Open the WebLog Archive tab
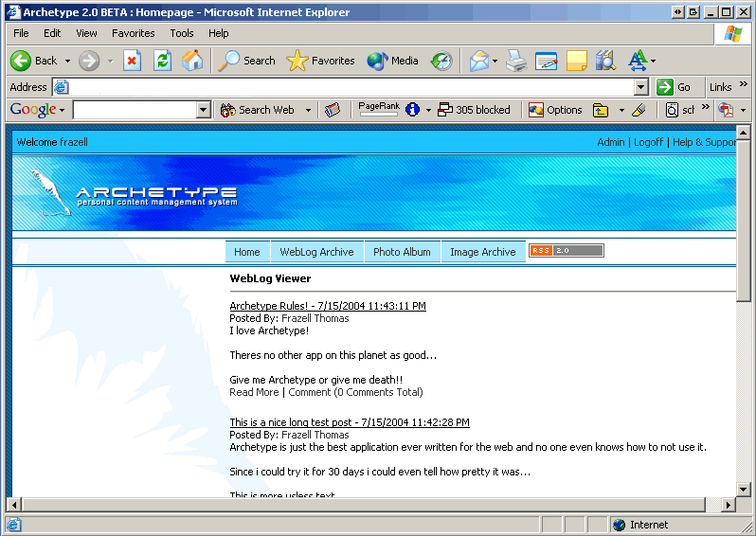Image resolution: width=756 pixels, height=536 pixels. click(316, 252)
